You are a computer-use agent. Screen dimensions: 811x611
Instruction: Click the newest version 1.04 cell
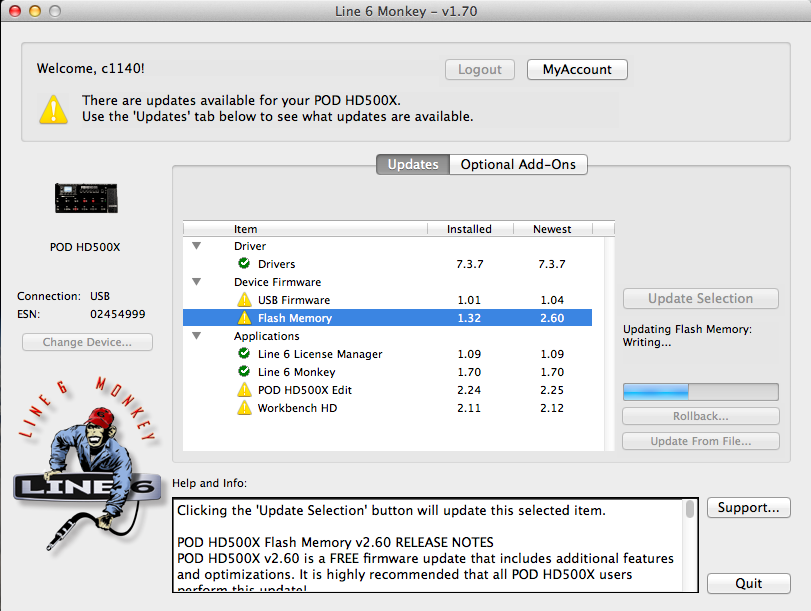coord(552,300)
